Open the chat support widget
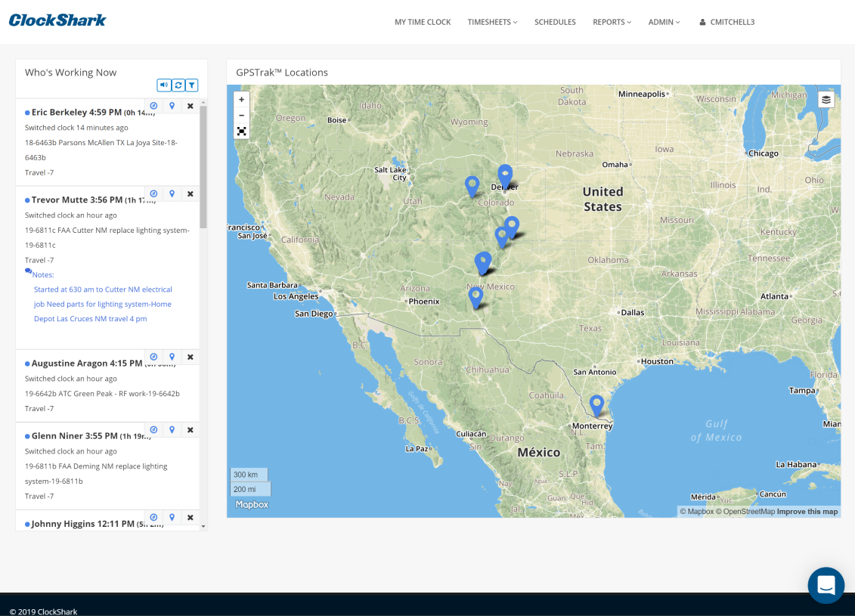The width and height of the screenshot is (855, 616). point(826,585)
